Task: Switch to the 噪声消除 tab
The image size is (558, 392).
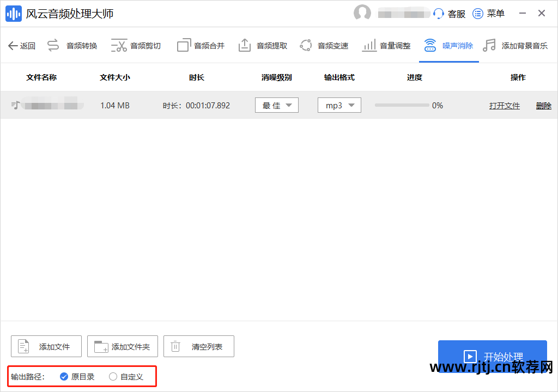Action: coord(449,46)
